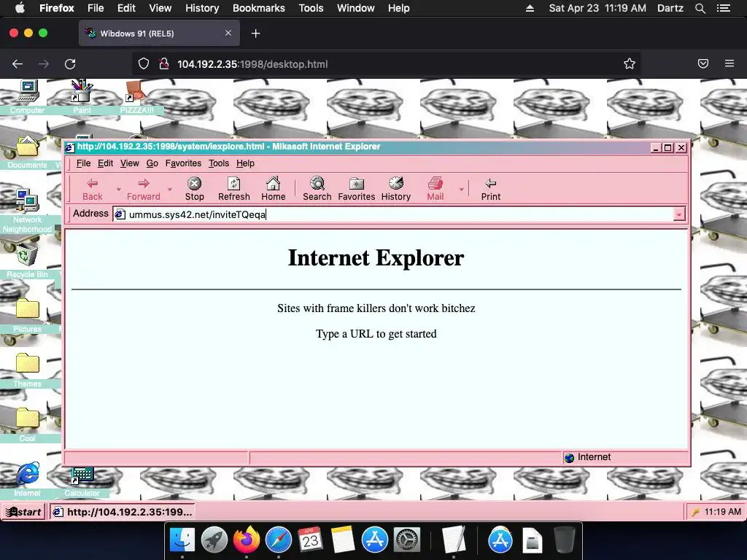Open the Edit menu in Internet Explorer
The height and width of the screenshot is (560, 747).
tap(105, 163)
